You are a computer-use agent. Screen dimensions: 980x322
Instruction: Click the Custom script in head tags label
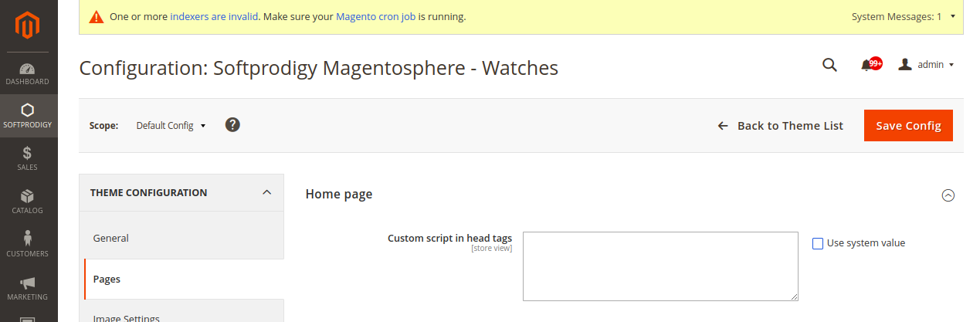point(449,238)
